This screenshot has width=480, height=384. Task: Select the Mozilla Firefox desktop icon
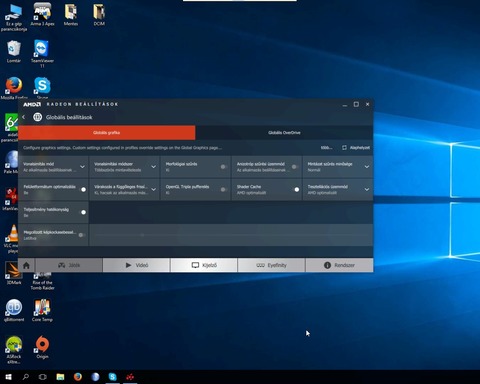pyautogui.click(x=14, y=88)
